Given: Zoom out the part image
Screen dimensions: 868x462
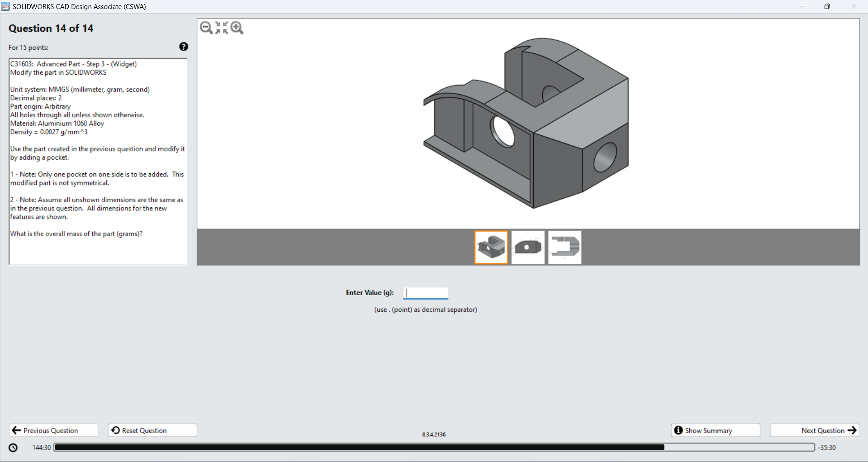Looking at the screenshot, I should coord(206,28).
